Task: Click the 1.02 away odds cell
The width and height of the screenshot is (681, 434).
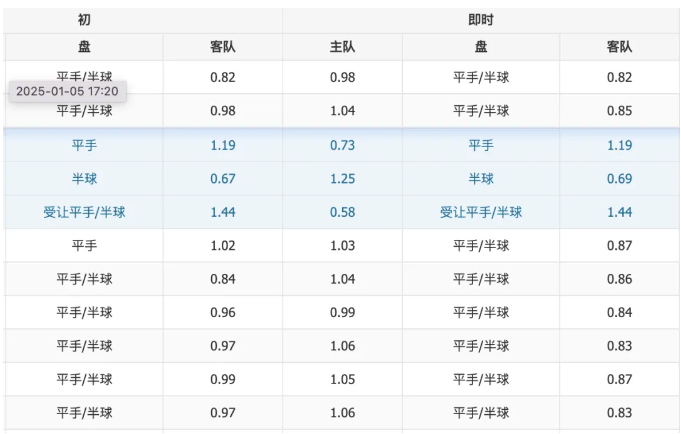Action: tap(223, 245)
